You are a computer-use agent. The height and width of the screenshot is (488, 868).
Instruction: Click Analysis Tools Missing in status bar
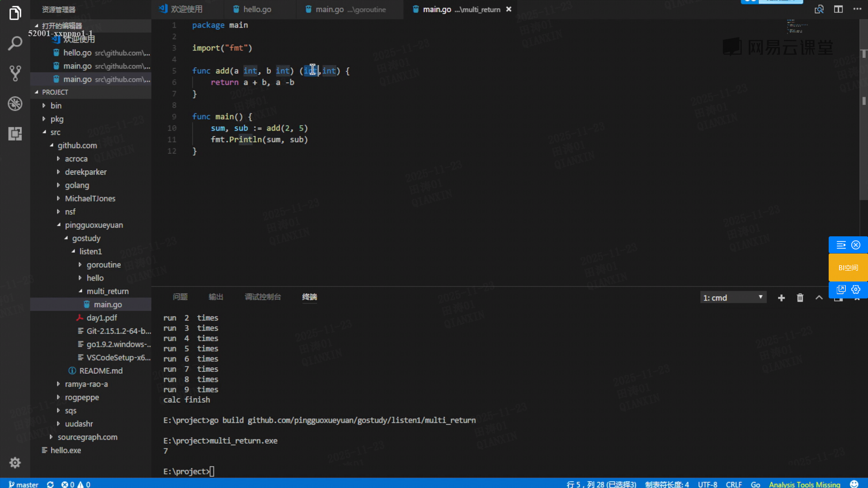tap(804, 484)
